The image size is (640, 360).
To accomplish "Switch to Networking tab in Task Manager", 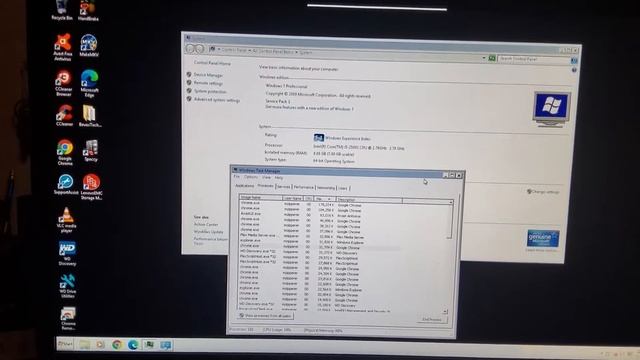I will click(326, 188).
